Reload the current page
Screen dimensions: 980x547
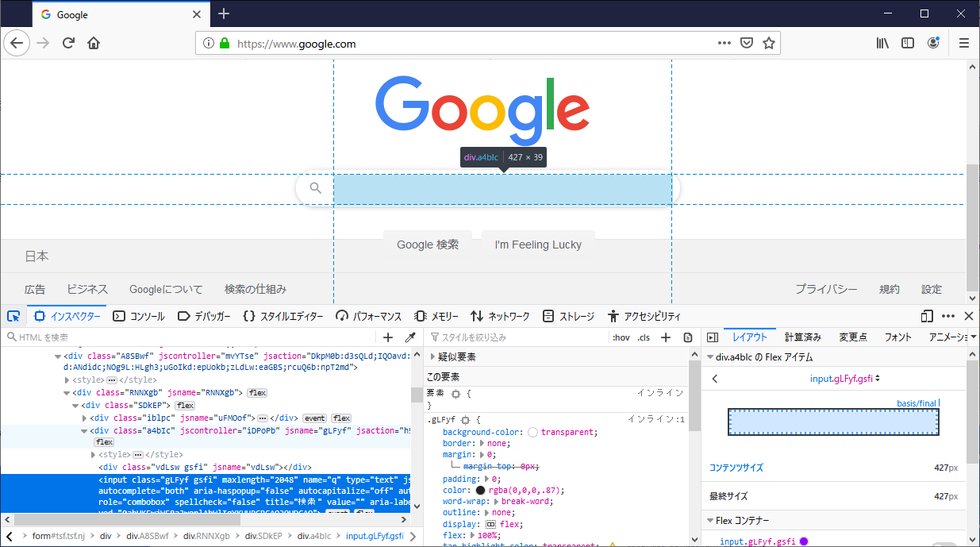tap(69, 43)
